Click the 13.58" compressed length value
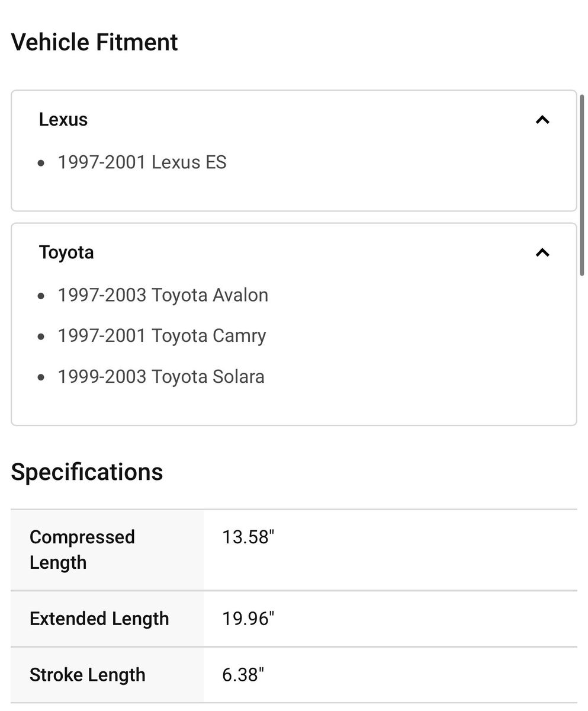588x711 pixels. (x=248, y=537)
